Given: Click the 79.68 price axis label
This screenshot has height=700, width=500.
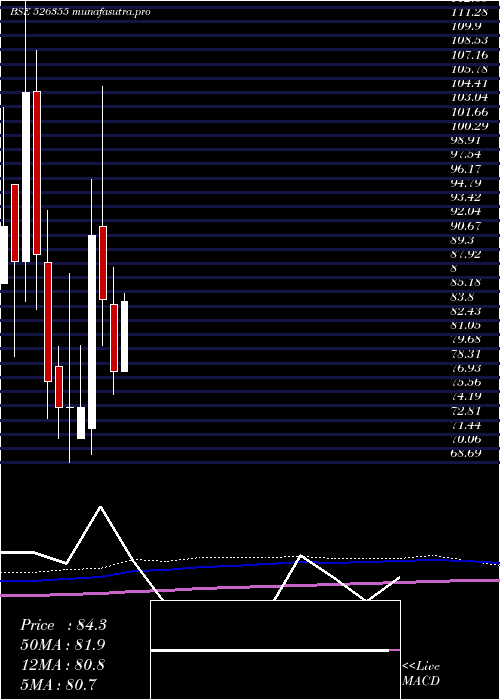Looking at the screenshot, I should (467, 340).
